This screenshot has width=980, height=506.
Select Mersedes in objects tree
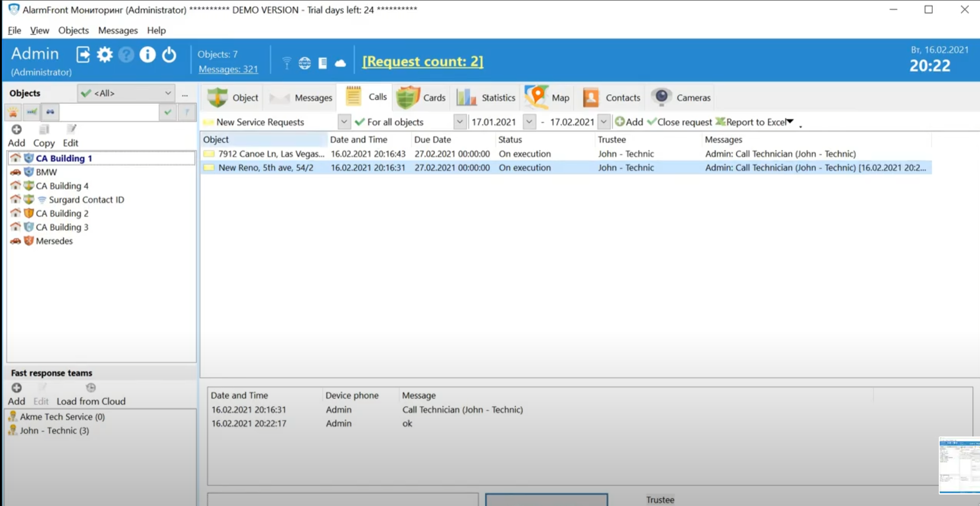[54, 241]
